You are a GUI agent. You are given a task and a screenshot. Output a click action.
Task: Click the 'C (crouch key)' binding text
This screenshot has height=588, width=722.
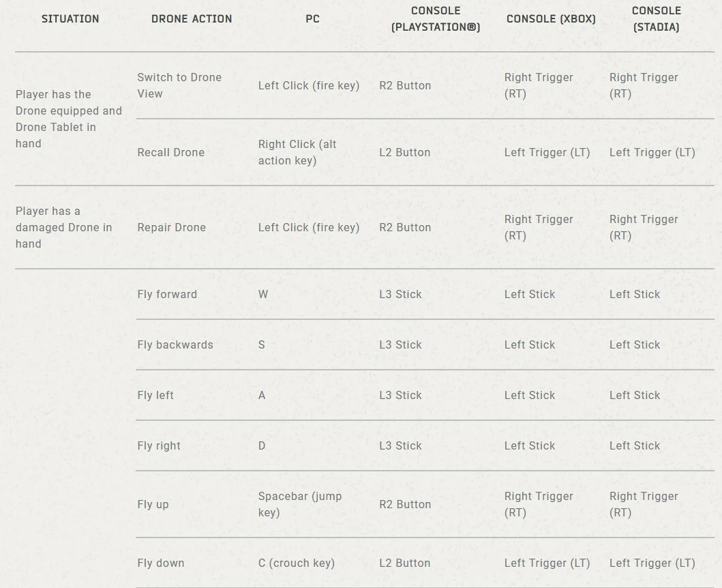[297, 563]
